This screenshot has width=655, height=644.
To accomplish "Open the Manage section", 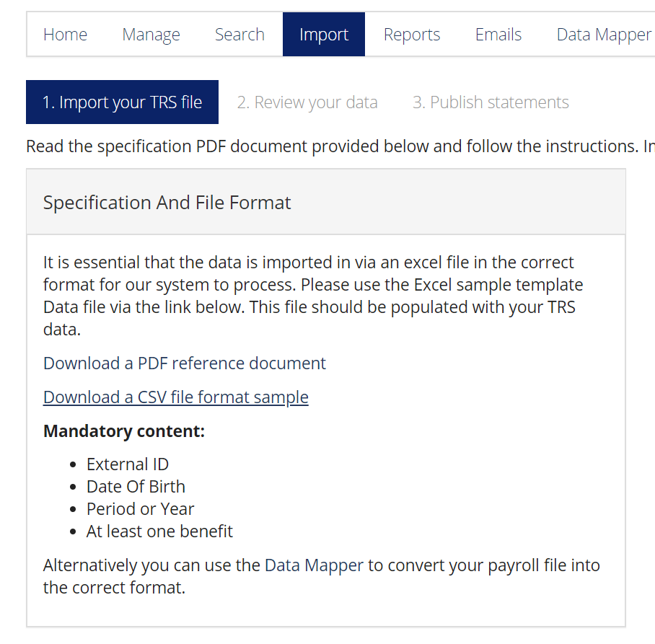I will click(x=151, y=34).
